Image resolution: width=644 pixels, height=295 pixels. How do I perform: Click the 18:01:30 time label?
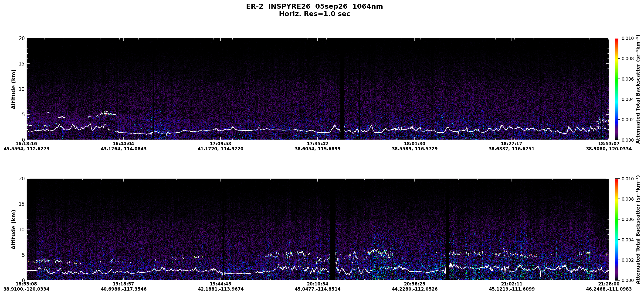pos(414,144)
